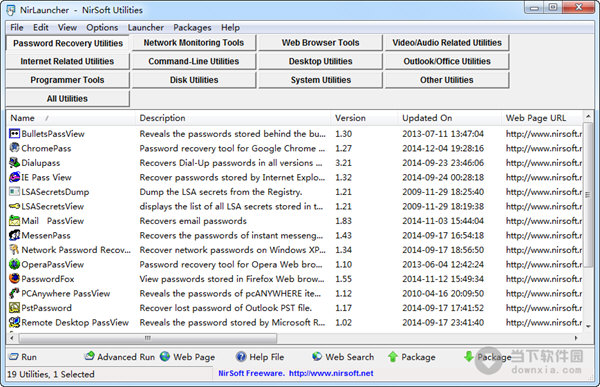
Task: Click the IE Pass View row icon
Action: tap(15, 177)
